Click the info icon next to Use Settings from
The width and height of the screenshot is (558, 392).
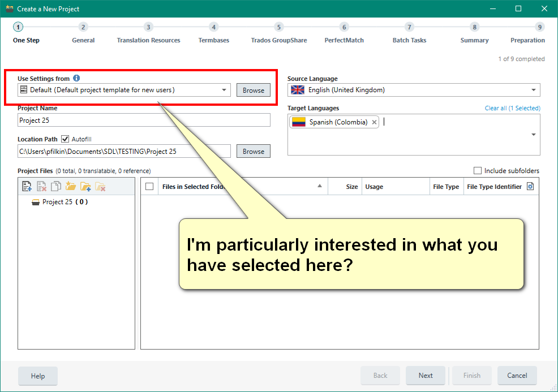76,78
